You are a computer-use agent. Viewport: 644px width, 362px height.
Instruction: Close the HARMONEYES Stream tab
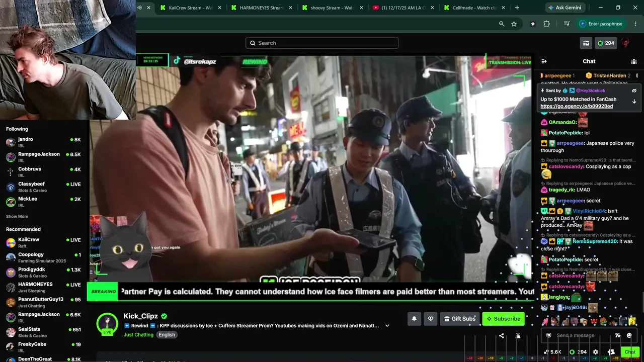tap(290, 8)
